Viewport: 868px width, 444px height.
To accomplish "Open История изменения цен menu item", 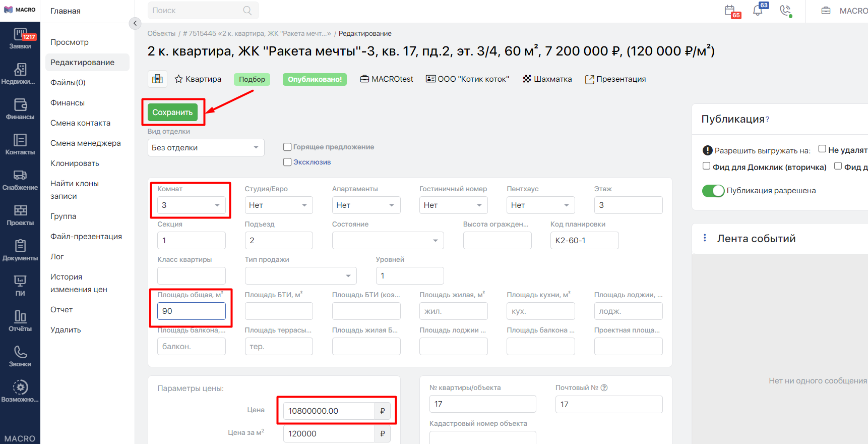I will 79,283.
